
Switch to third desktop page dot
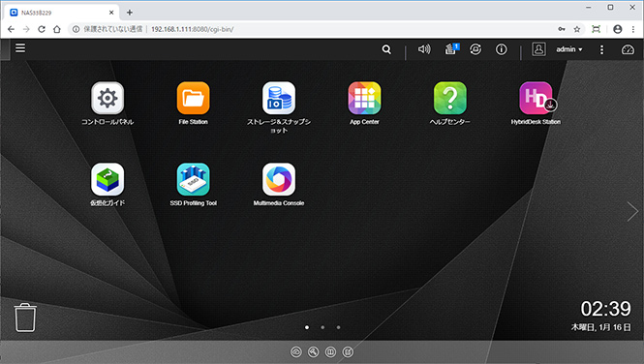[x=338, y=327]
